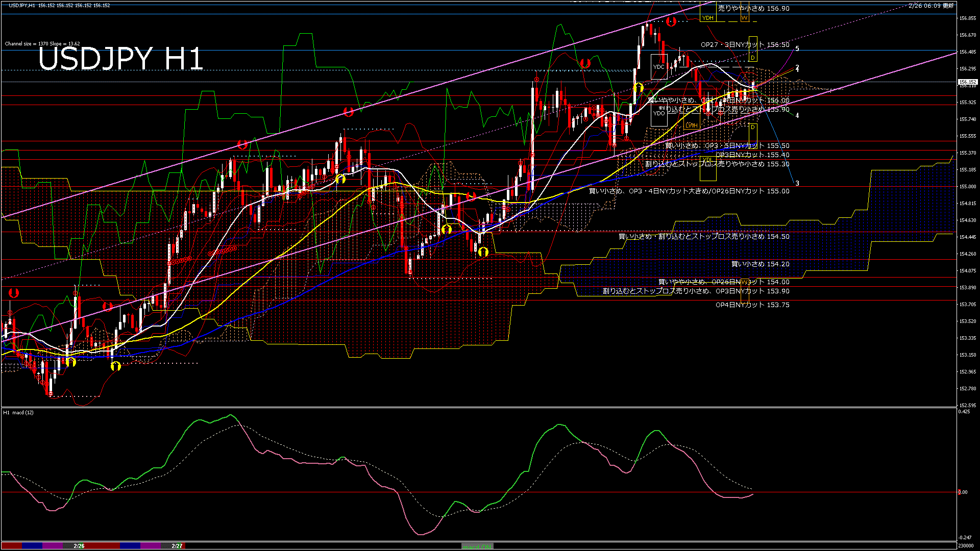Toggle the macd ON button
The image size is (980, 551).
[477, 546]
